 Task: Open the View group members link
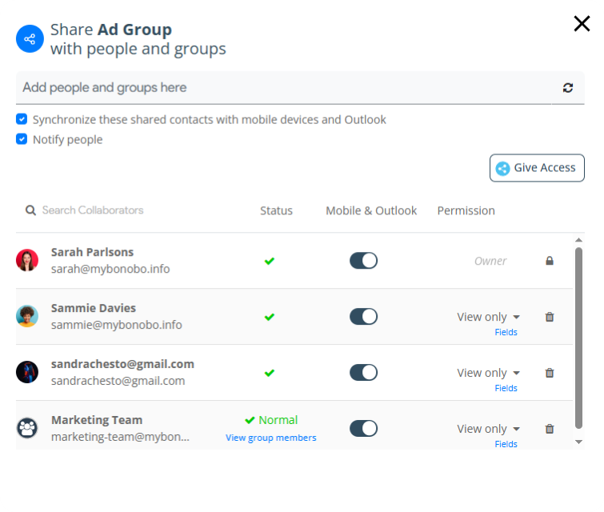click(271, 438)
